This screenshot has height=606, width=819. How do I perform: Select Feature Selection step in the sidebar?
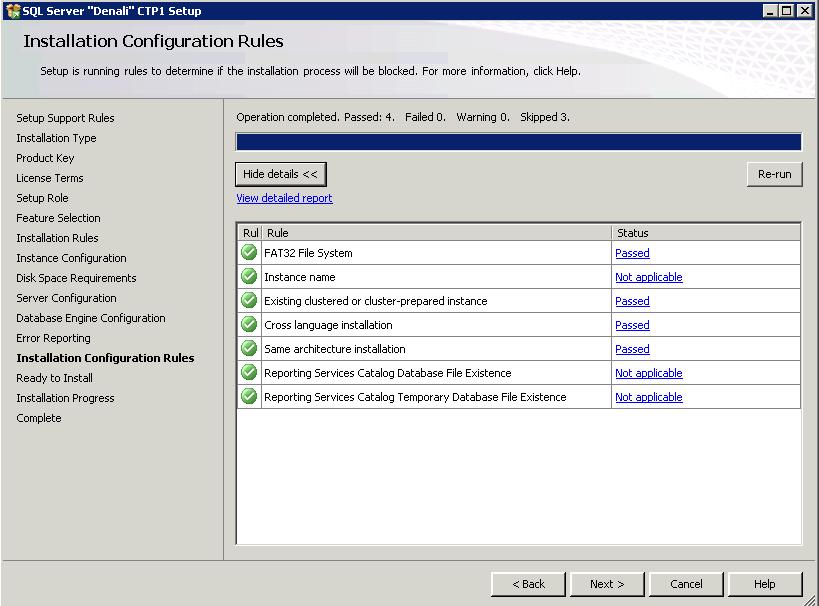pyautogui.click(x=58, y=218)
